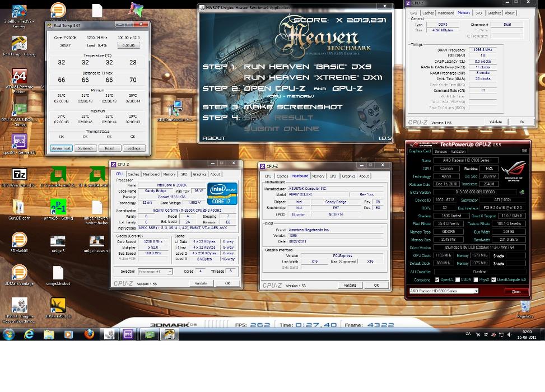Open MSI Kombustor desktop icon
Image resolution: width=545 pixels, height=392 pixels.
175,110
